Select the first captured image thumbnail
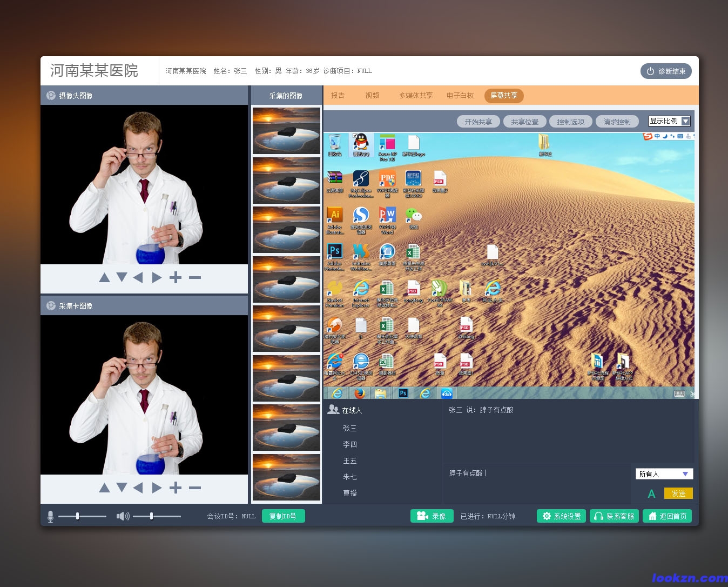 click(x=286, y=130)
